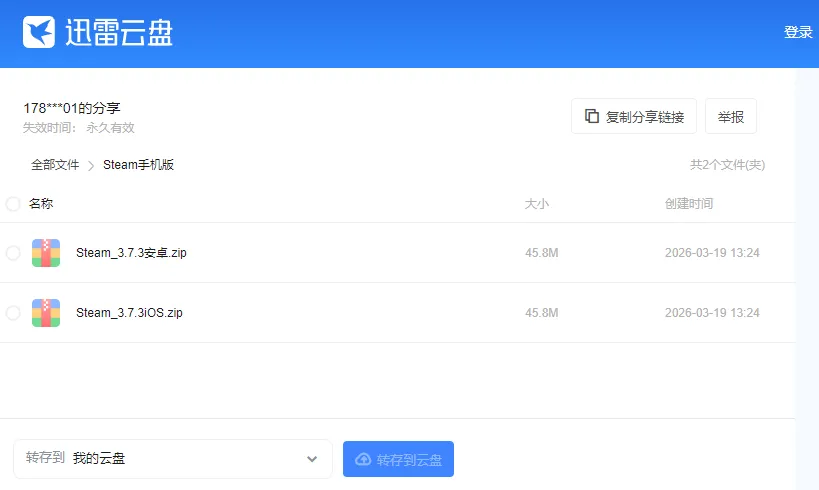
Task: Select the Steam_3.7.3iOS.zip checkbox
Action: tap(13, 313)
